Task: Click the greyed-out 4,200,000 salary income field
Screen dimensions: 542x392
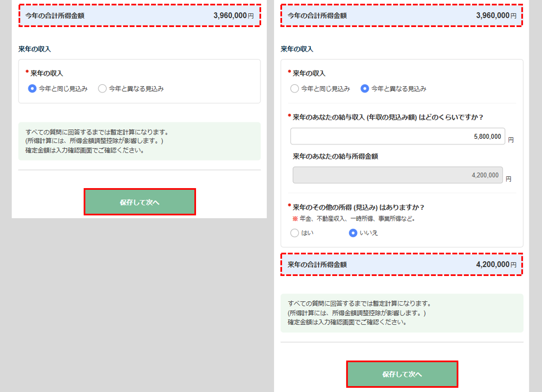Action: [397, 175]
